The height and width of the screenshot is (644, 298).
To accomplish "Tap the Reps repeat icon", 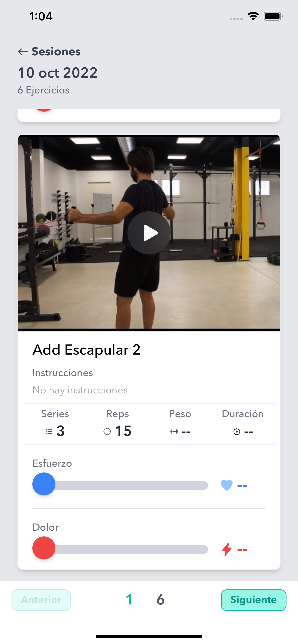I will [x=107, y=431].
